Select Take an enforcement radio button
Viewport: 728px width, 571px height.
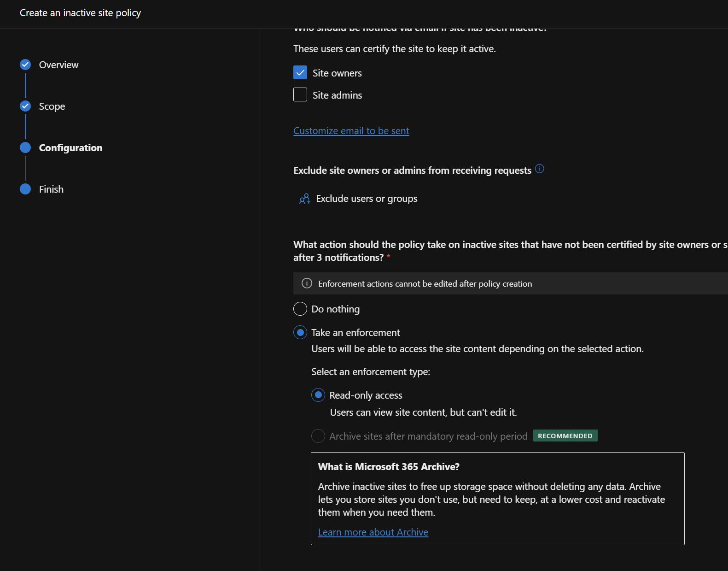point(300,332)
